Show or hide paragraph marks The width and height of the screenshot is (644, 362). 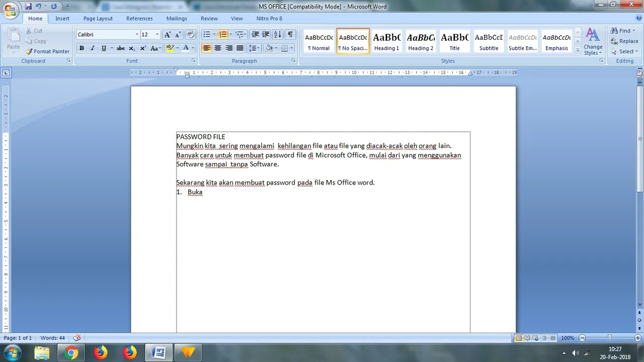290,35
